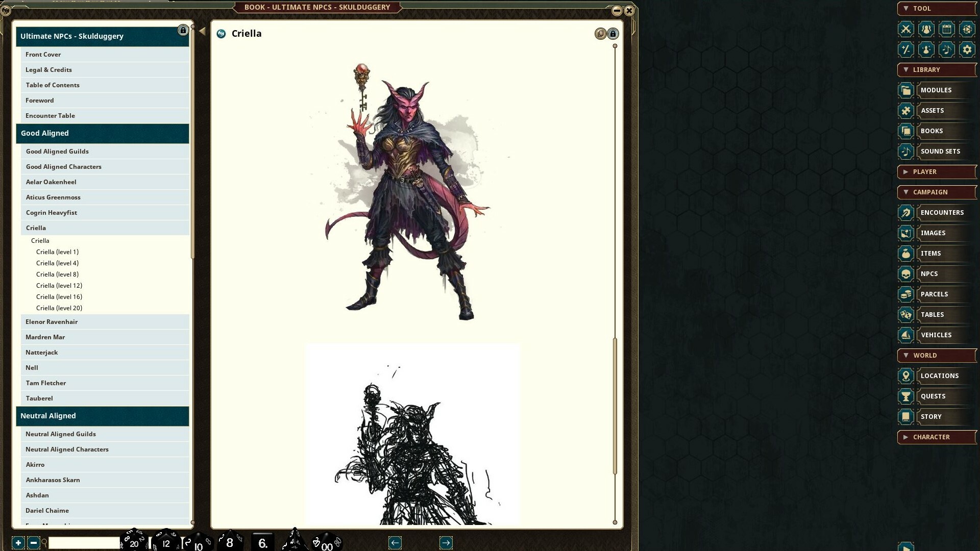Open the Party Sheet tool icon
Screen dimensions: 980x551
[x=926, y=30]
